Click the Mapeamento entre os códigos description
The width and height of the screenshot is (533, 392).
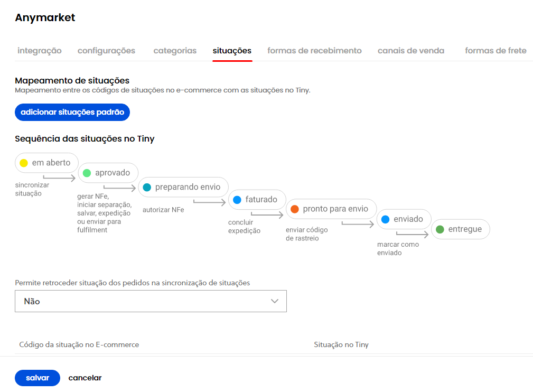point(163,90)
